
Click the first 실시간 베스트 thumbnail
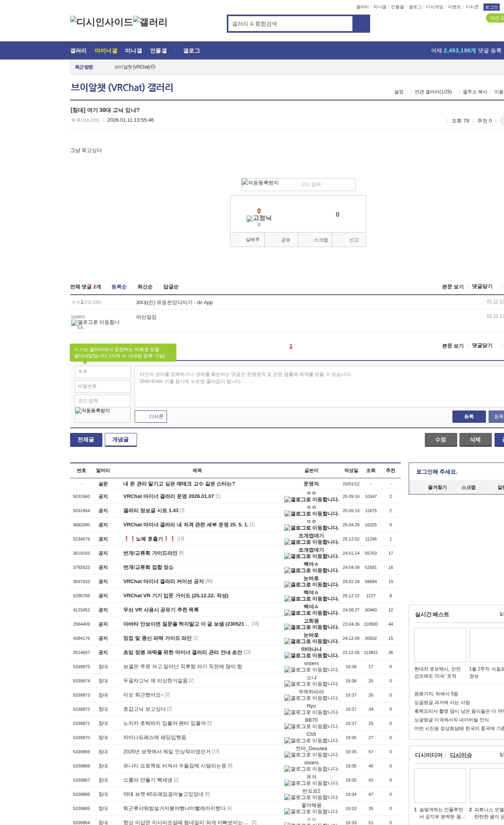[x=440, y=645]
